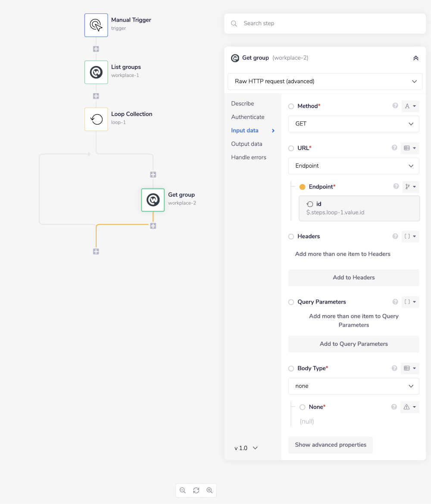Open the Handle errors tab
Screen dimensions: 431x504
tap(248, 157)
